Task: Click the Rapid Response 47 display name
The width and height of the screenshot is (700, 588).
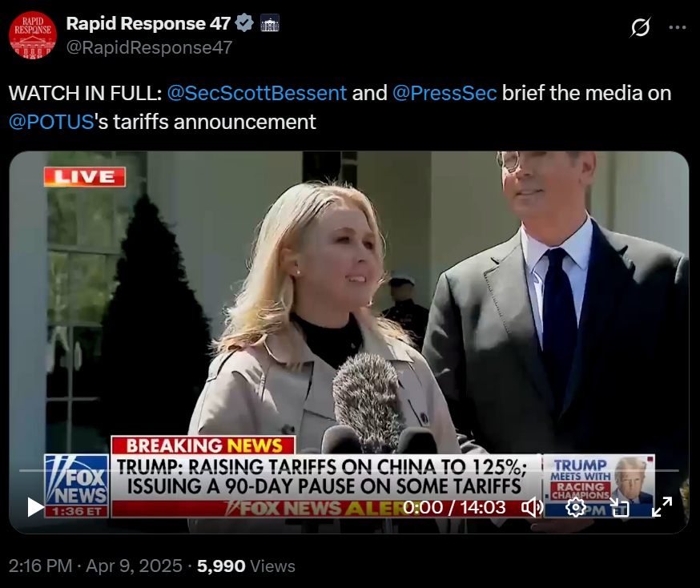Action: (148, 23)
